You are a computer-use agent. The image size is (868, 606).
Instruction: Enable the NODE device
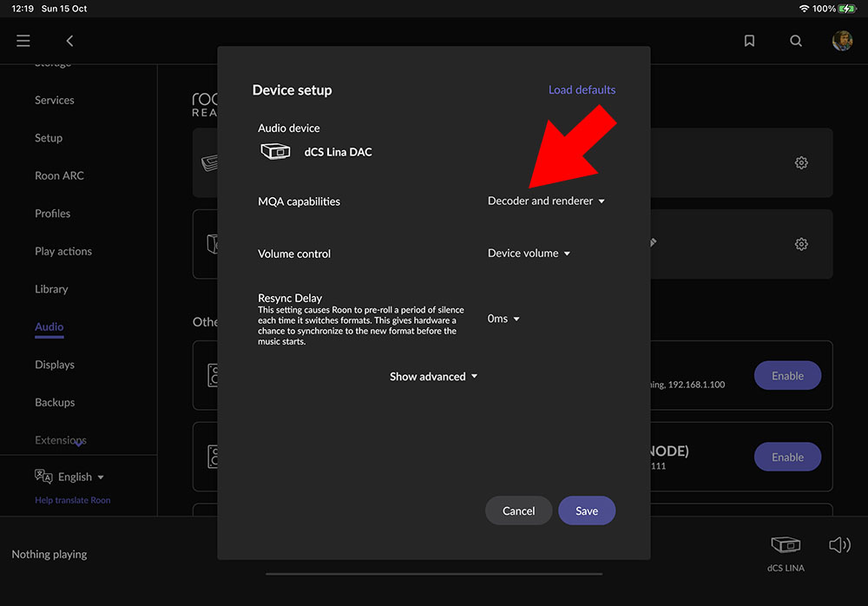click(788, 457)
